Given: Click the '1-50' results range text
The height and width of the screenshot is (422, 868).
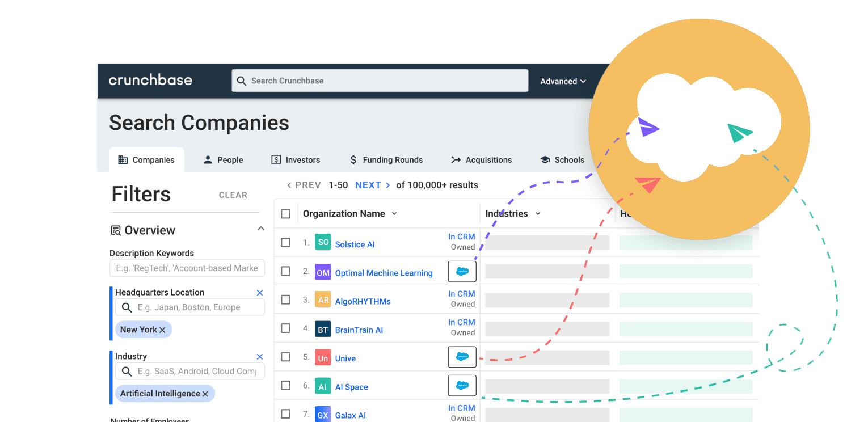Looking at the screenshot, I should tap(338, 185).
